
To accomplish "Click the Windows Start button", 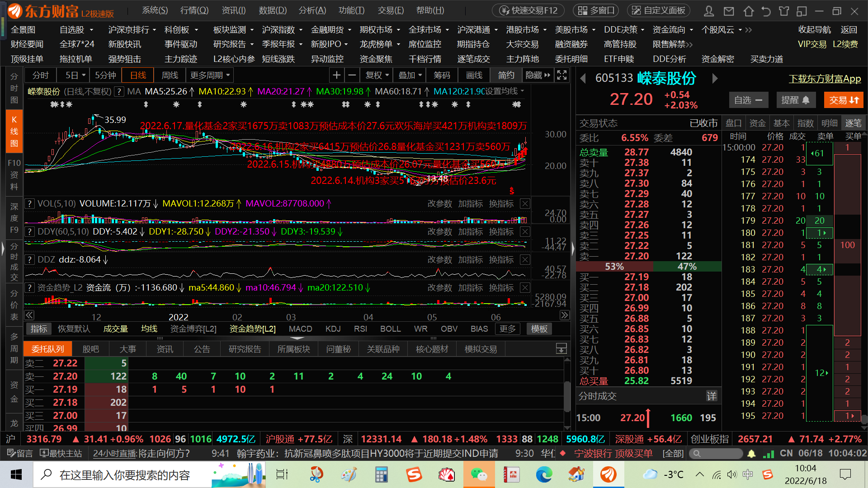I will (x=16, y=474).
